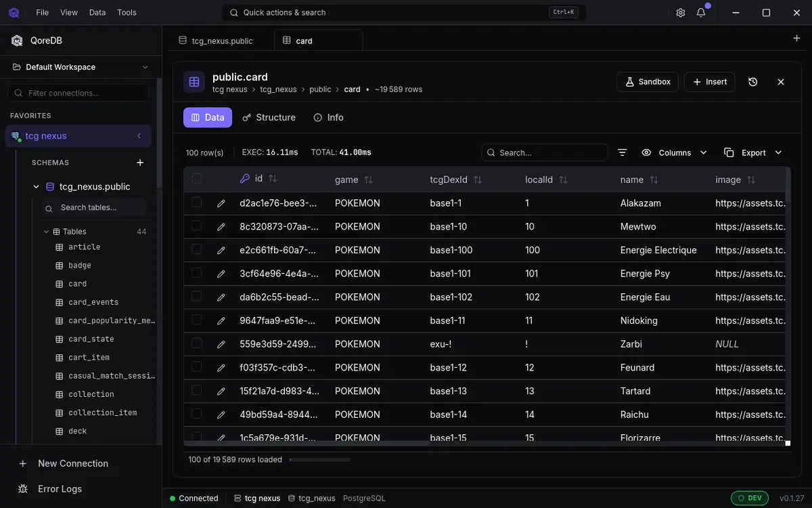Collapse the tcg_nexus.public schema
Viewport: 812px width, 508px height.
(36, 186)
